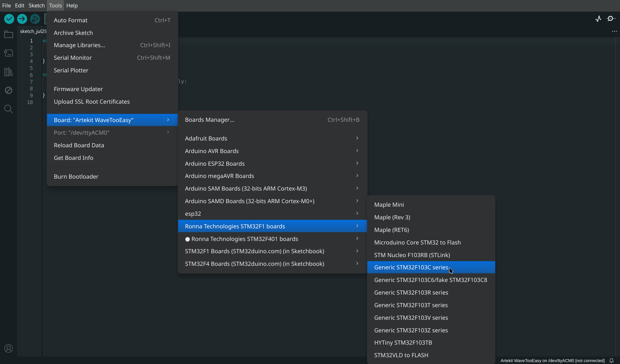
Task: Open the Library Manager sidebar icon
Action: (8, 72)
